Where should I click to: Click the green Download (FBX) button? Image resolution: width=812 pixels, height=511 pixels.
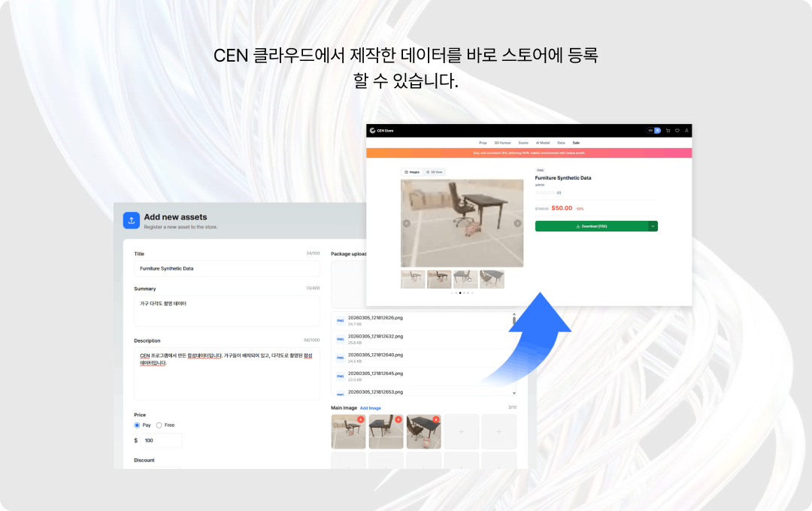click(x=591, y=226)
